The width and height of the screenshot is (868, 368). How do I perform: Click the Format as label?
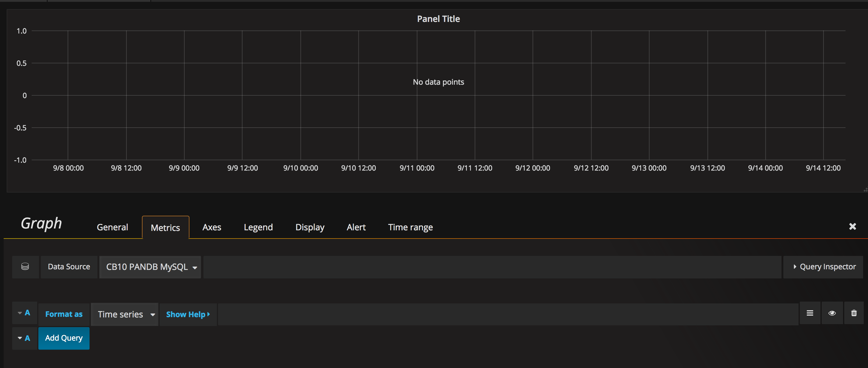pyautogui.click(x=64, y=314)
